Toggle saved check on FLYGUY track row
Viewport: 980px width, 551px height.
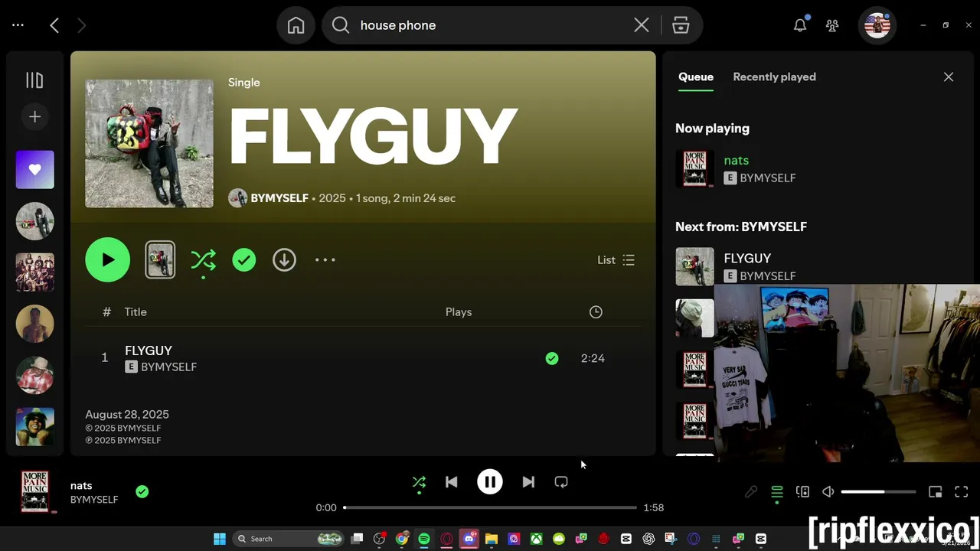point(552,358)
